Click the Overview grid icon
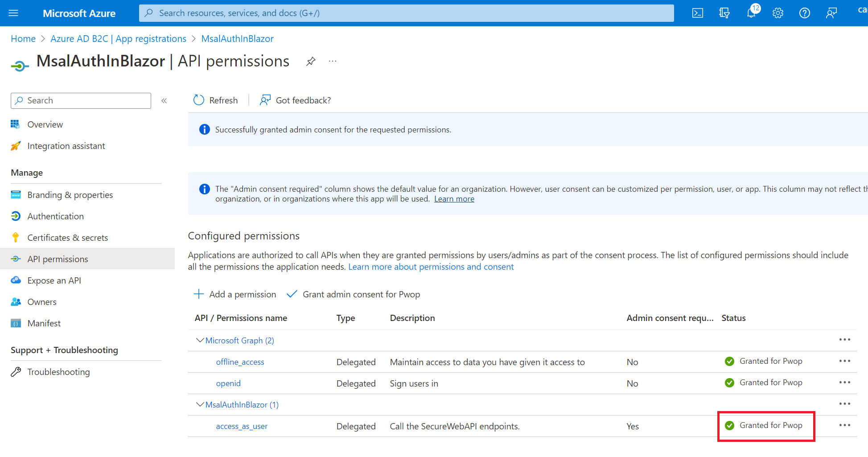 [x=16, y=124]
